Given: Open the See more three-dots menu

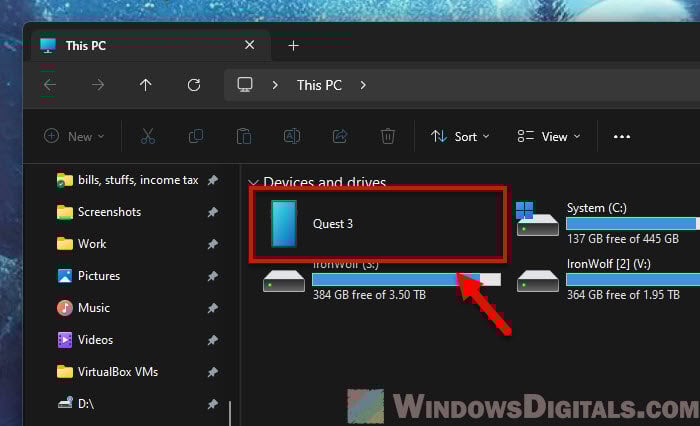Looking at the screenshot, I should (x=621, y=137).
